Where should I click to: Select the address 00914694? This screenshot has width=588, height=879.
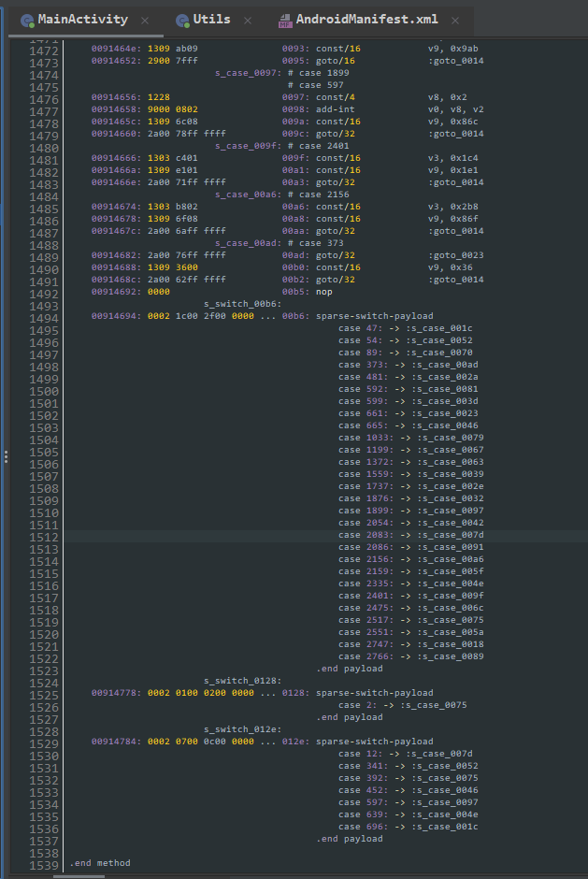point(114,316)
